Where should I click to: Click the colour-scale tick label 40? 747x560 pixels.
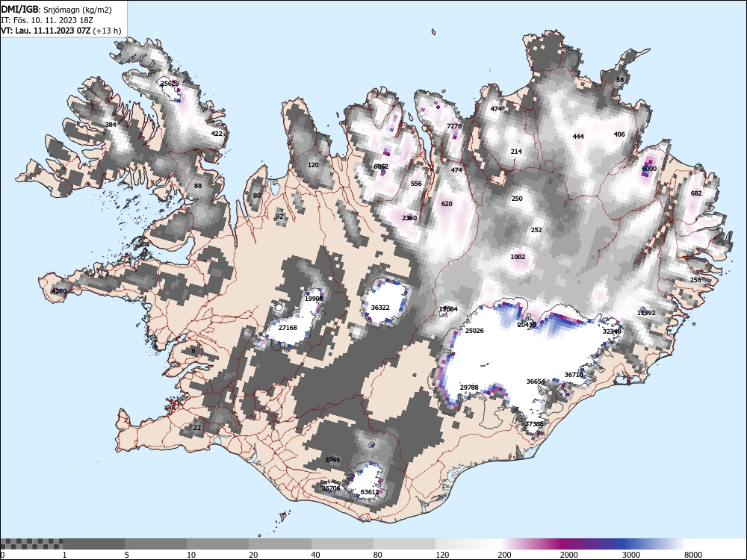pos(316,555)
